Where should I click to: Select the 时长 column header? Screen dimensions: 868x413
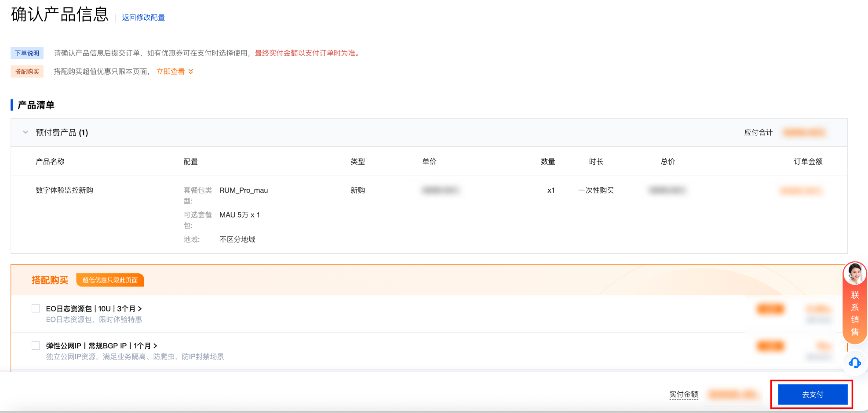(596, 162)
